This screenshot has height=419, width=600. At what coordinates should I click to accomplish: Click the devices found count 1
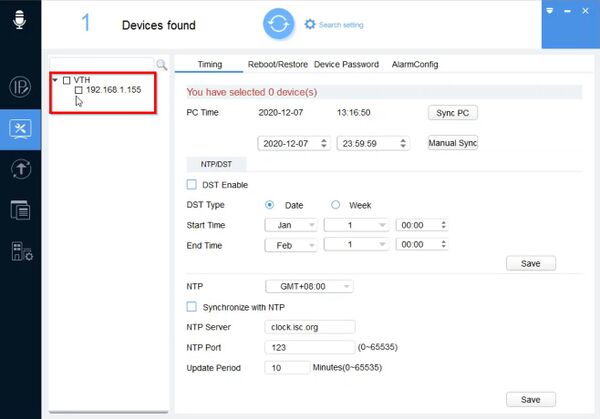pos(86,23)
